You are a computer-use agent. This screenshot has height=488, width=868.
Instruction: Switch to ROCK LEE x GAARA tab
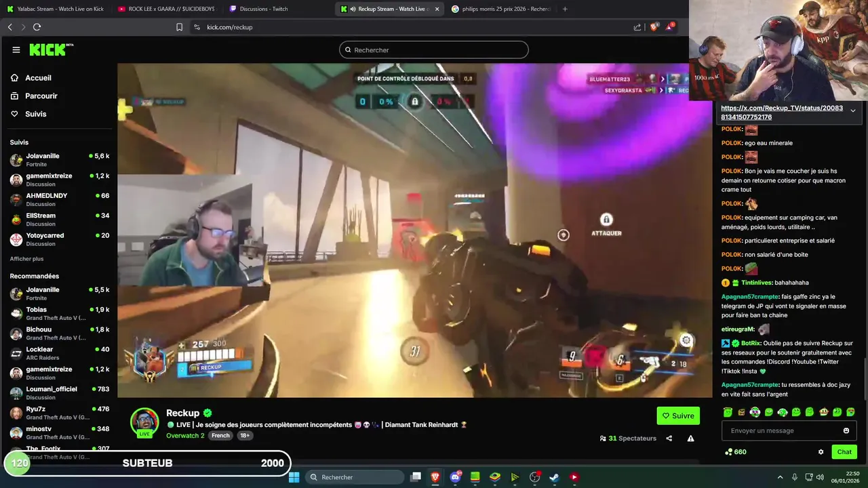point(166,9)
